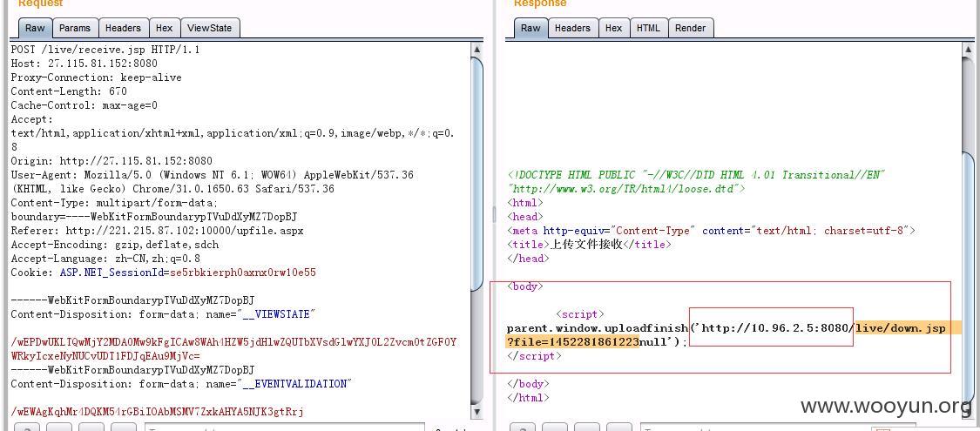Click the response pane scroll-up arrow
Image resolution: width=980 pixels, height=431 pixels.
coord(968,49)
